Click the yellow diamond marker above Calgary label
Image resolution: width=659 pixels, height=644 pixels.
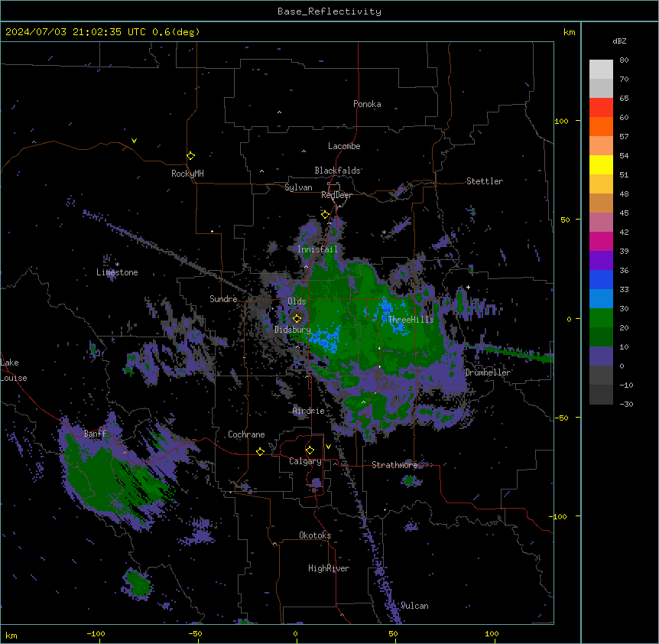310,450
